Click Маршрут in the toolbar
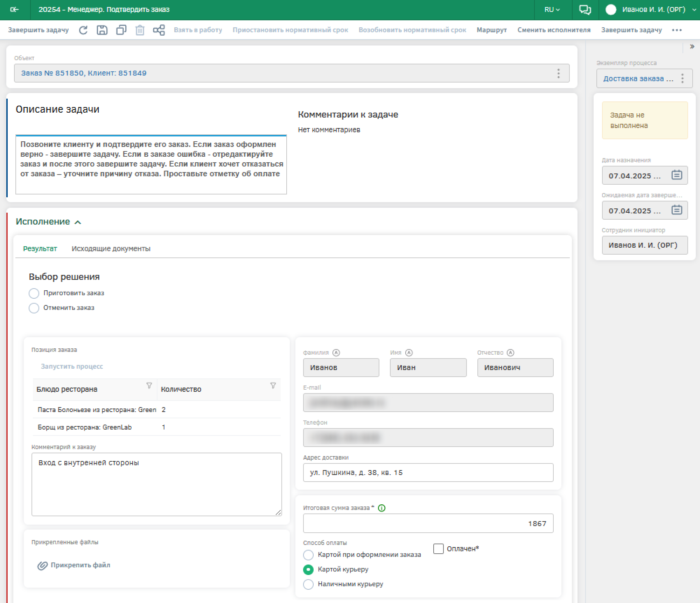Viewport: 700px width, 603px height. [x=491, y=30]
